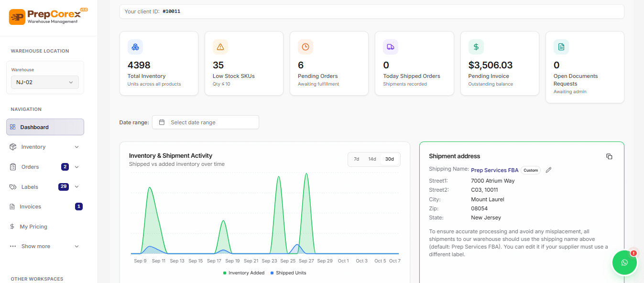
Task: Click the Labels tag icon
Action: 13,187
